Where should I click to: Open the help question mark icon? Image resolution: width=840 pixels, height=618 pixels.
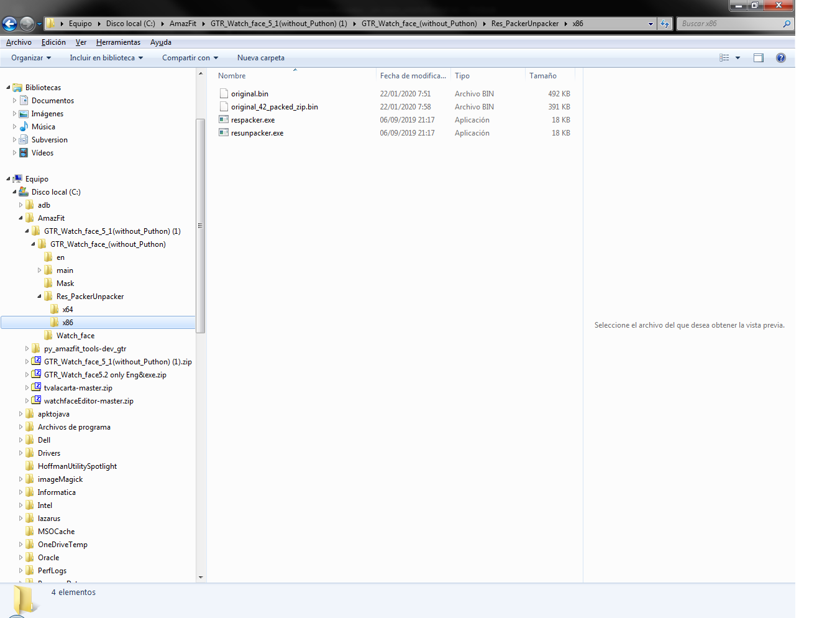tap(781, 58)
